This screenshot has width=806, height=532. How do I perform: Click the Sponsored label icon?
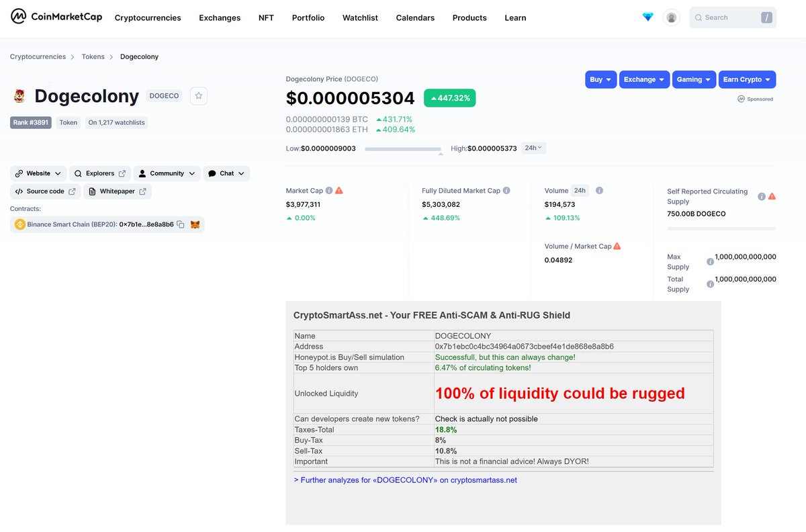click(741, 99)
